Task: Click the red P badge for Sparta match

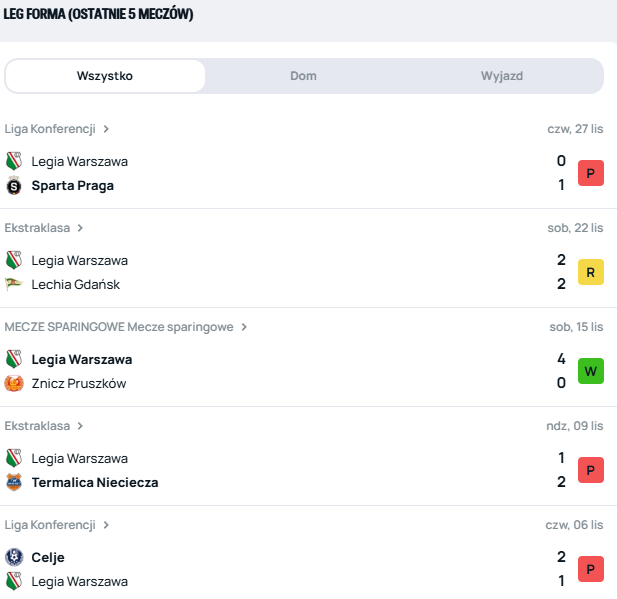Action: pos(590,173)
